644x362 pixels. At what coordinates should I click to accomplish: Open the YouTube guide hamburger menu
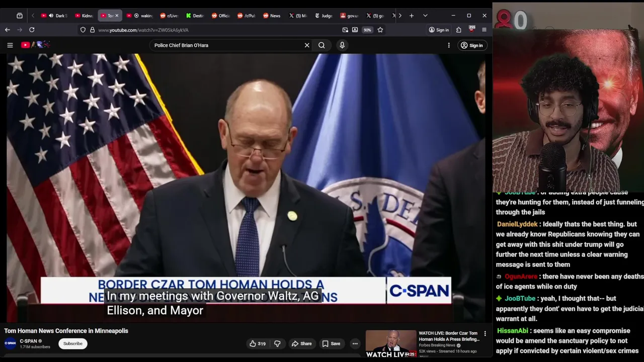point(10,45)
